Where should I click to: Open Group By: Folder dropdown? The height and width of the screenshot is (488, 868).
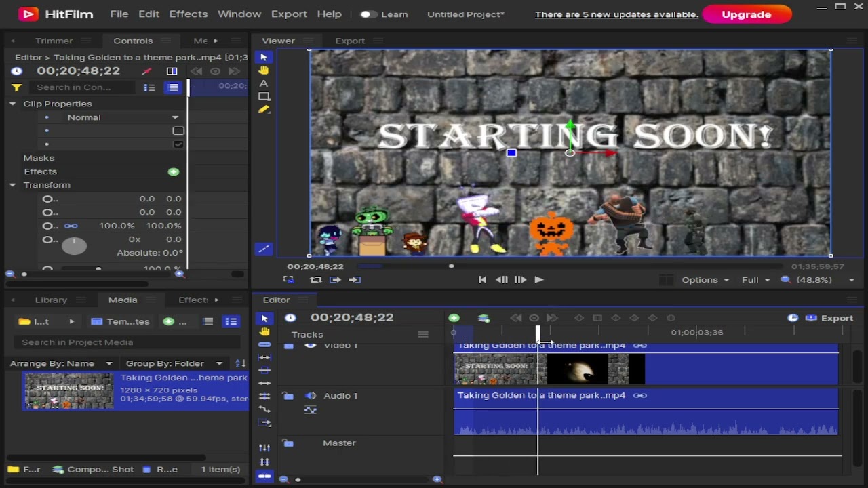pyautogui.click(x=174, y=363)
